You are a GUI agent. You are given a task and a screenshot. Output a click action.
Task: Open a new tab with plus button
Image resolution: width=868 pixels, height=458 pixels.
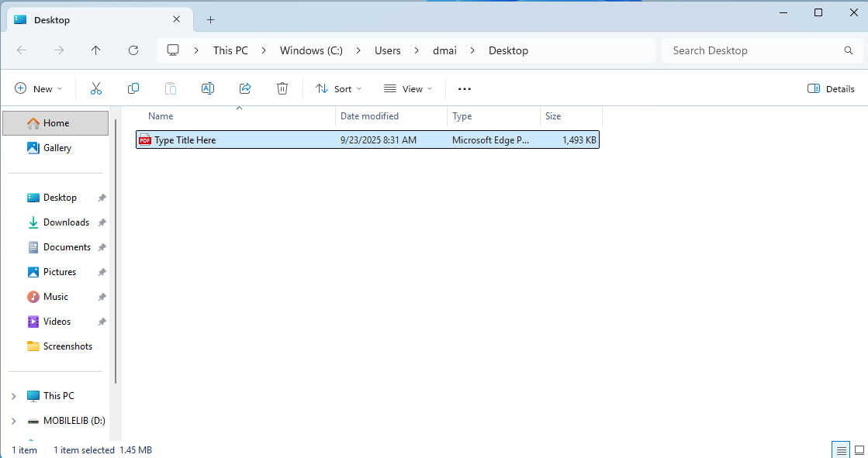(210, 19)
